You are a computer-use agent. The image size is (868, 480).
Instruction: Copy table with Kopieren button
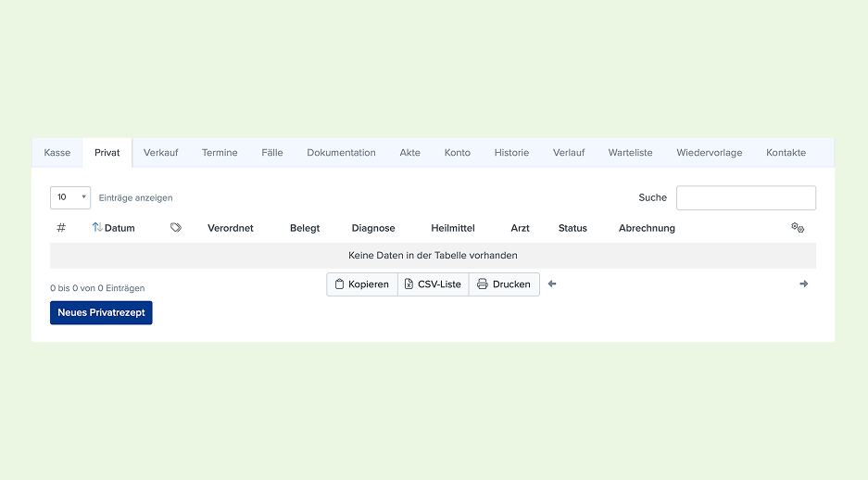tap(362, 284)
